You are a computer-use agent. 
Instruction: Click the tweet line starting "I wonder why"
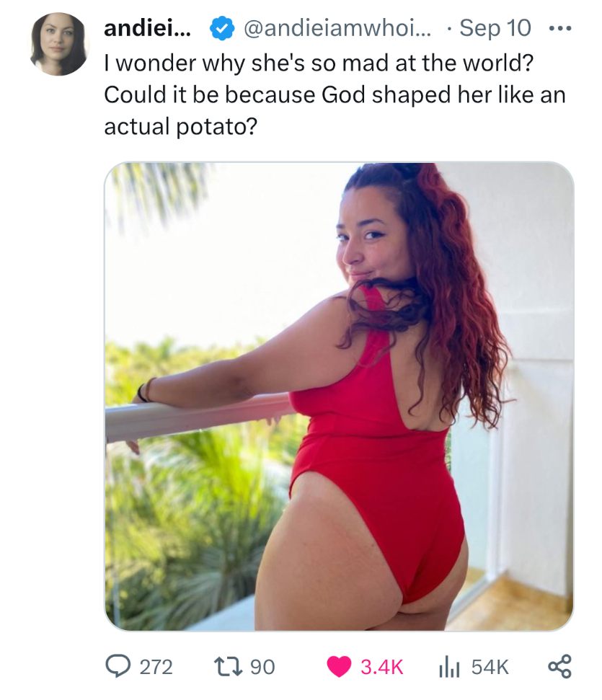[x=319, y=63]
